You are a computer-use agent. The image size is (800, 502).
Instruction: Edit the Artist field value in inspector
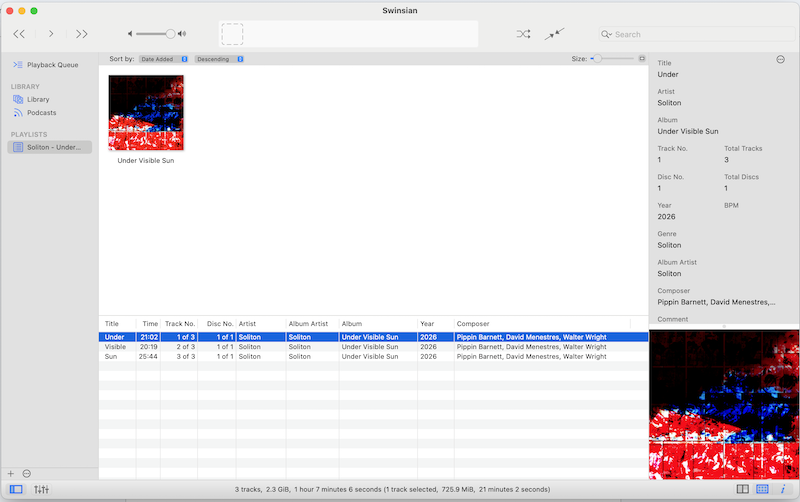pyautogui.click(x=669, y=103)
